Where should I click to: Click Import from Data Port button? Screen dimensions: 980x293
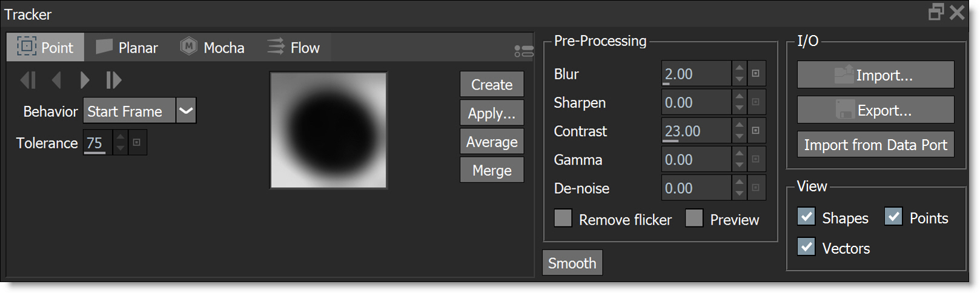coord(875,145)
